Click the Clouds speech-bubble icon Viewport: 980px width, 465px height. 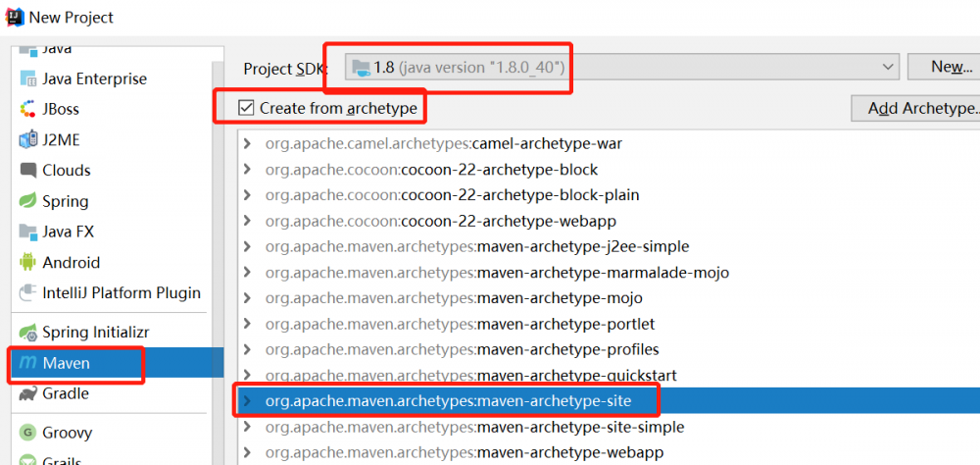tap(28, 171)
